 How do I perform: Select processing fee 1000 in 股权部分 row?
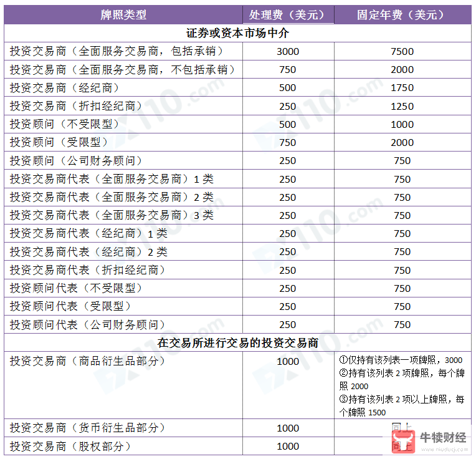click(288, 447)
